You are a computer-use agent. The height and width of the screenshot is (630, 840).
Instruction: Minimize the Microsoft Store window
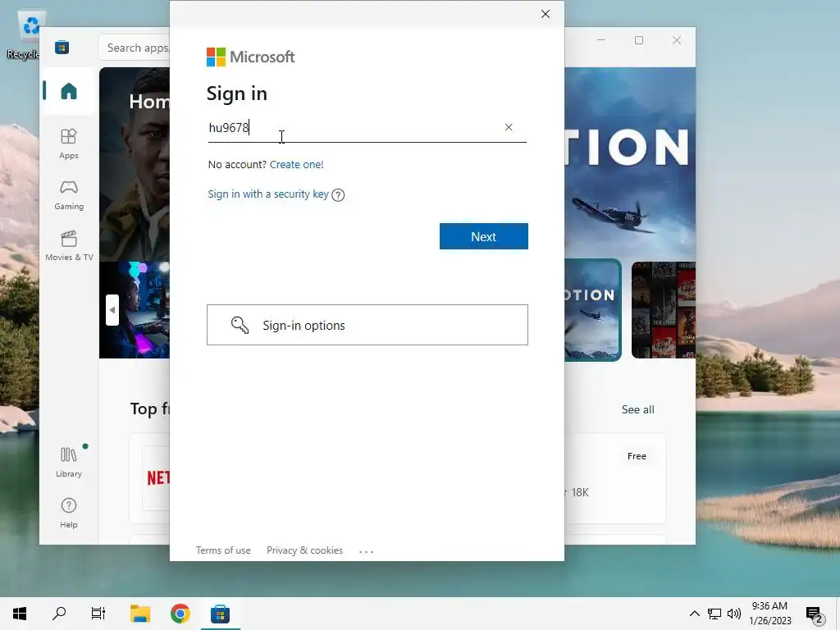pyautogui.click(x=601, y=40)
